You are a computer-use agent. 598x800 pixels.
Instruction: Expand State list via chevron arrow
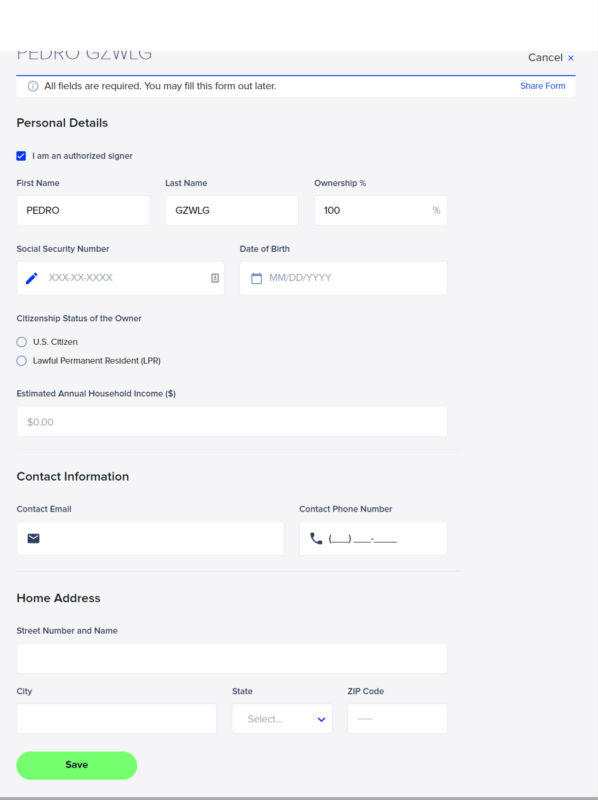[321, 719]
